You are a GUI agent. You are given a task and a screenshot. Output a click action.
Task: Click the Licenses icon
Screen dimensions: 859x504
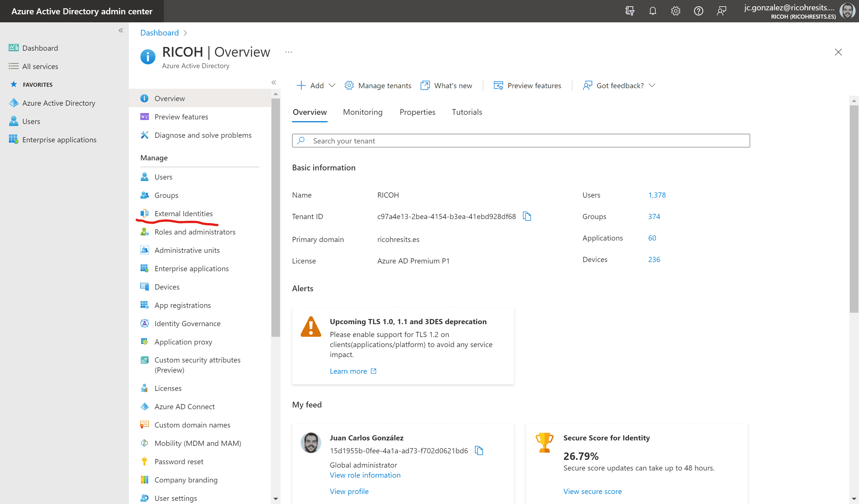pyautogui.click(x=145, y=388)
